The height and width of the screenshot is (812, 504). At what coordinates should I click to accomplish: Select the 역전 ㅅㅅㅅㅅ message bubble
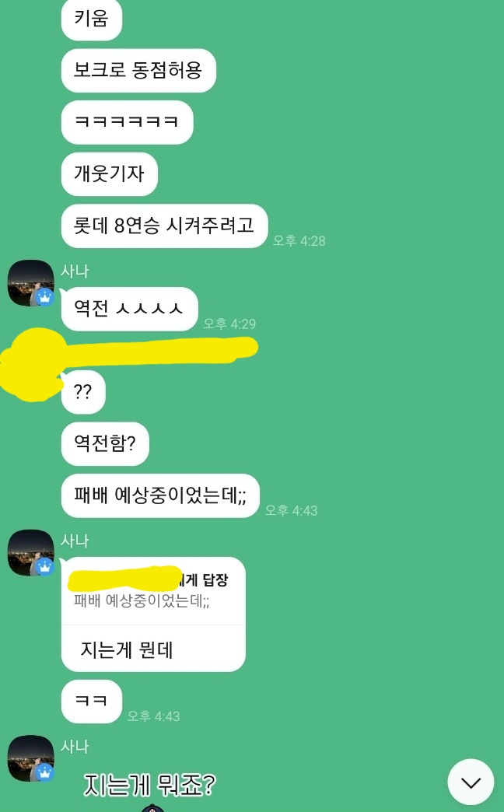coord(129,309)
